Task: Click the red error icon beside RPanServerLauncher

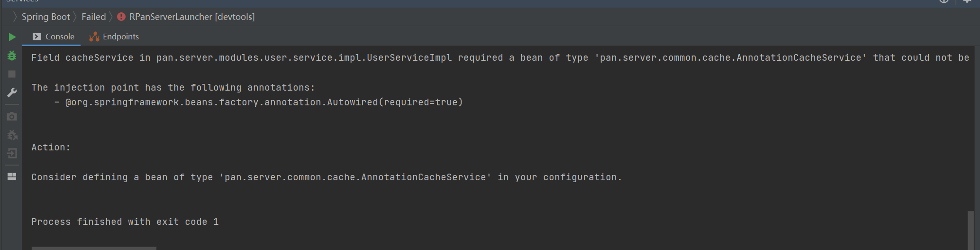Action: (x=121, y=17)
